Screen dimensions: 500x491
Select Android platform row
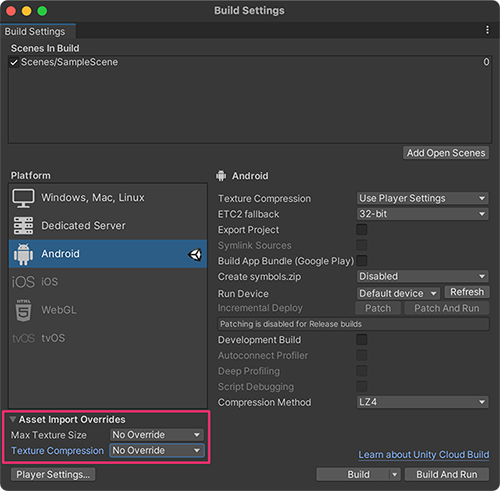coord(108,254)
